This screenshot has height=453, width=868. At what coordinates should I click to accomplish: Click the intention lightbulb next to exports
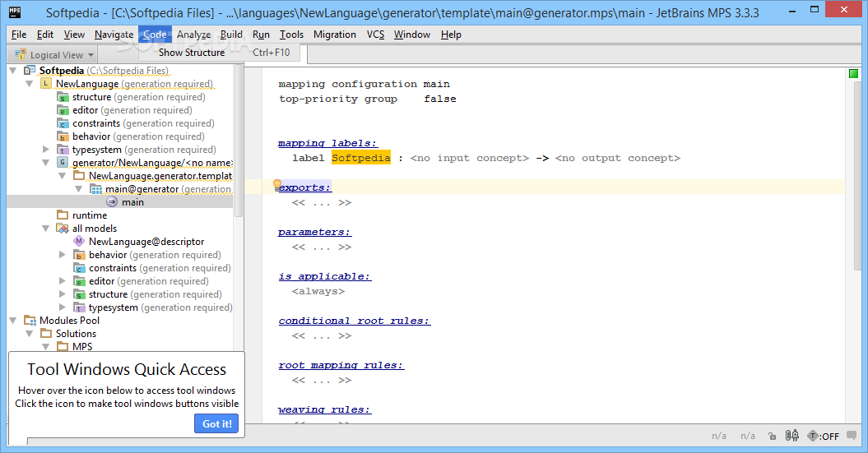coord(277,185)
